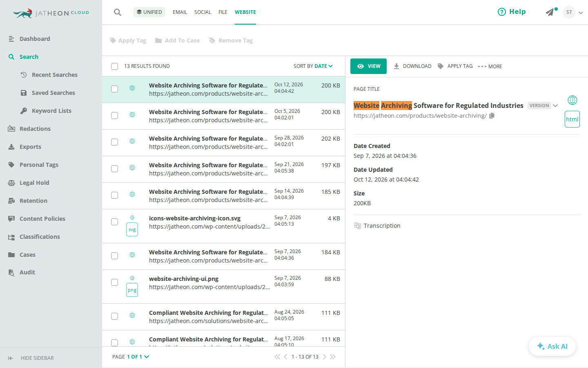
Task: Check the website-archiving-ui.png row
Action: point(115,283)
